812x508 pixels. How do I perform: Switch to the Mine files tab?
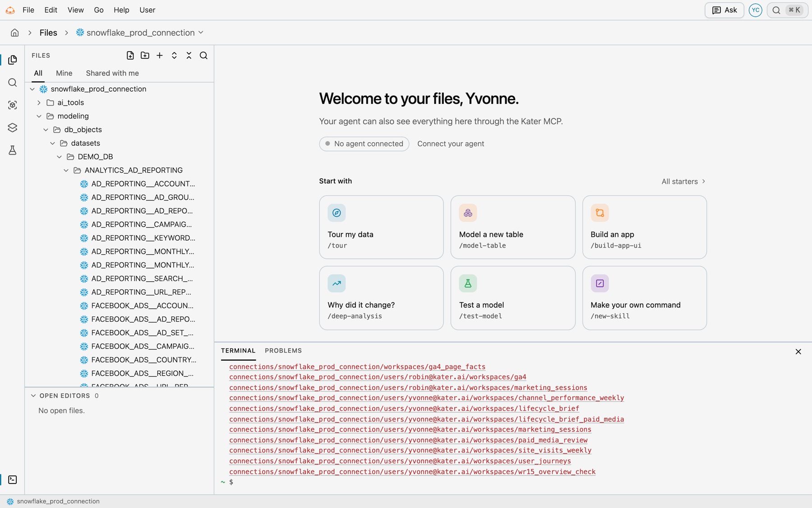click(64, 73)
